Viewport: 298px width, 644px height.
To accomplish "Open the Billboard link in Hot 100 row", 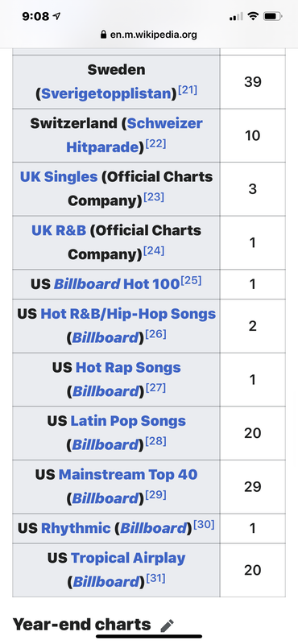I will [x=87, y=284].
